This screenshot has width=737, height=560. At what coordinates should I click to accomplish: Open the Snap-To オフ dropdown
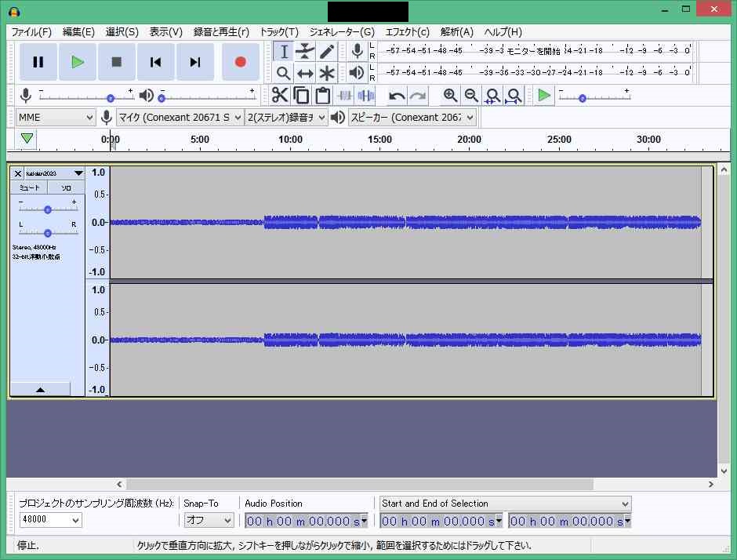point(209,519)
